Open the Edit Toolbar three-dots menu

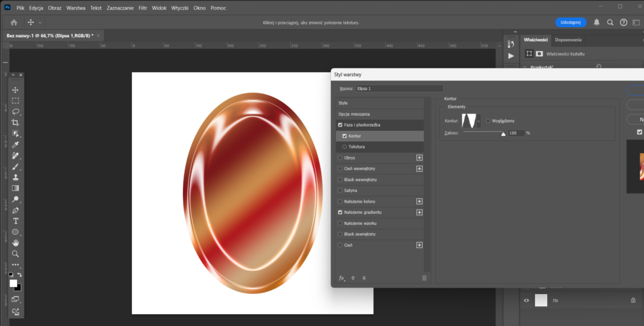15,265
